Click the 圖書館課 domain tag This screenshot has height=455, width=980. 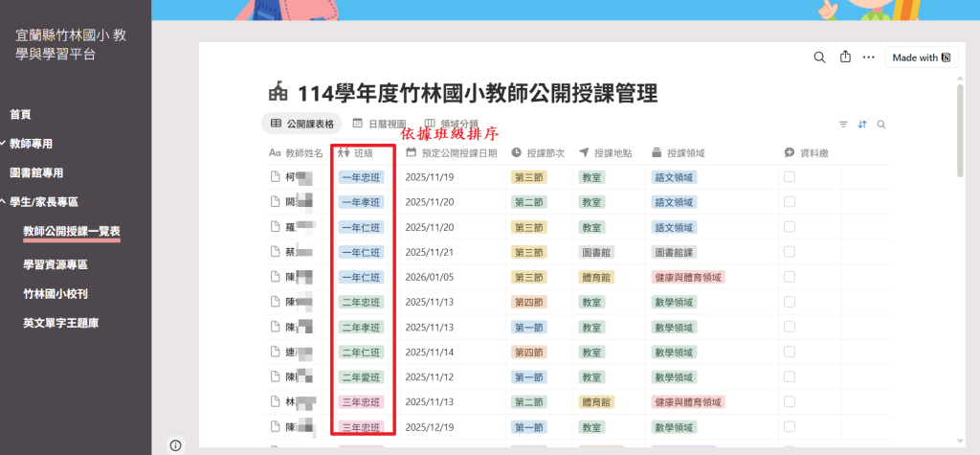coord(674,252)
